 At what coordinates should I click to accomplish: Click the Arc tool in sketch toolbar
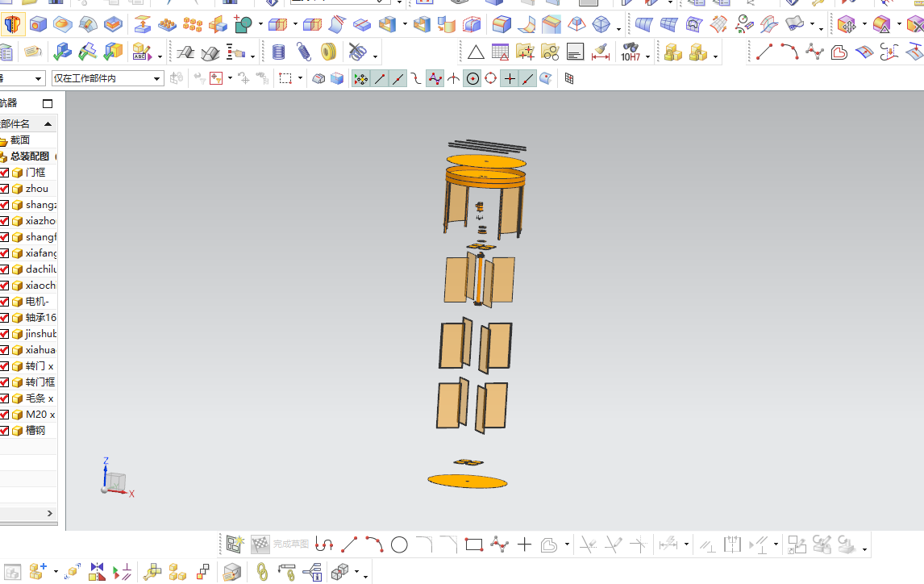tap(374, 544)
